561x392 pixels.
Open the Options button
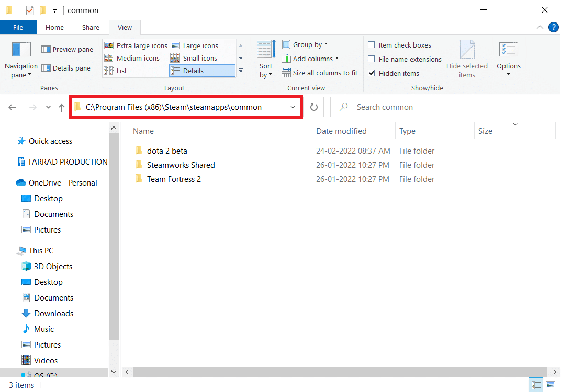509,59
